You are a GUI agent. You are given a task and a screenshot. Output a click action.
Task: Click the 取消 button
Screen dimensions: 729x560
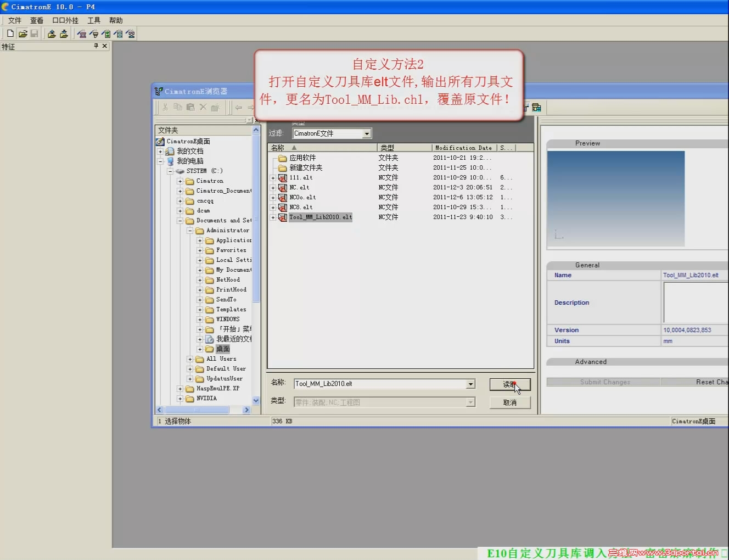510,402
